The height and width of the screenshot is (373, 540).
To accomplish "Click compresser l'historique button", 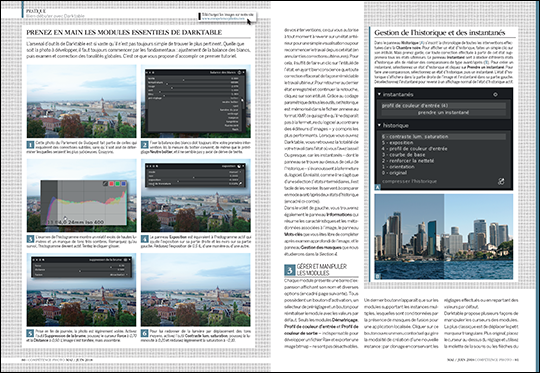I will tap(409, 181).
